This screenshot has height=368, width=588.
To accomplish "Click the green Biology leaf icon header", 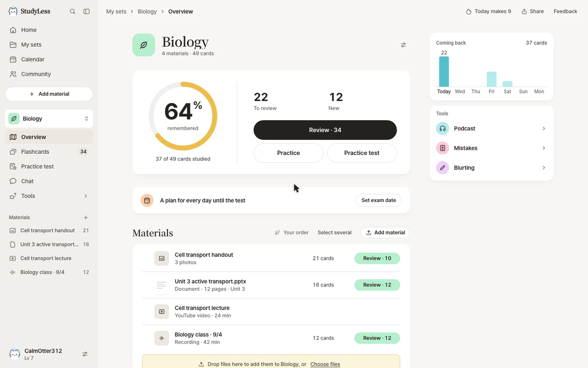I will pyautogui.click(x=144, y=45).
